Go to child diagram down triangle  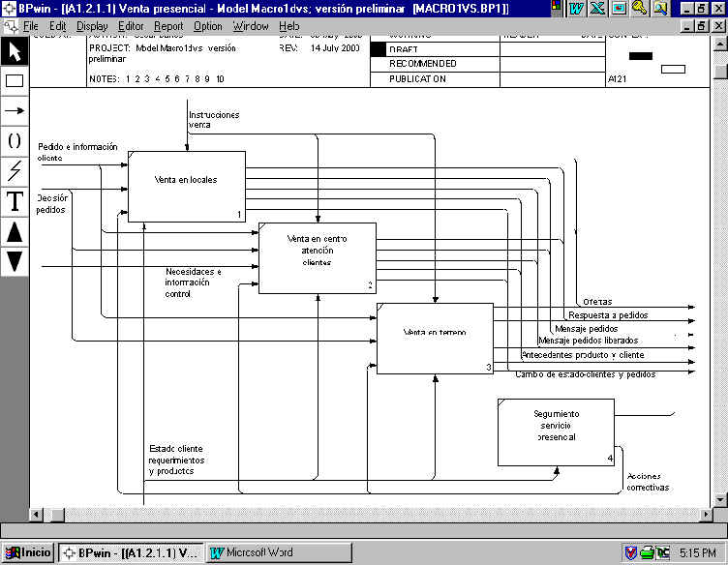[x=15, y=261]
